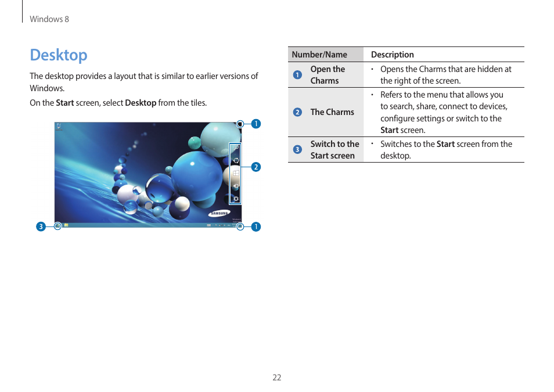Click the 'Number/Name' table header
The image size is (554, 392).
(x=319, y=55)
